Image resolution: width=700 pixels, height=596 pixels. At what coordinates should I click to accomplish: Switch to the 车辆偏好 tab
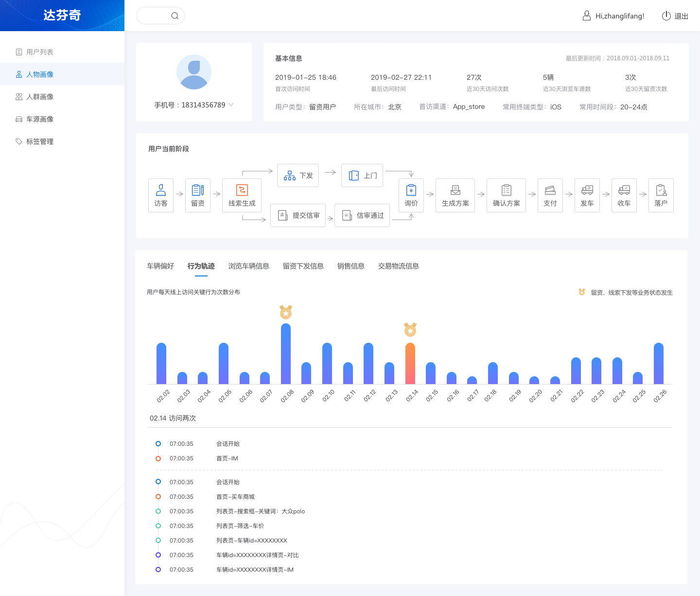[x=160, y=266]
